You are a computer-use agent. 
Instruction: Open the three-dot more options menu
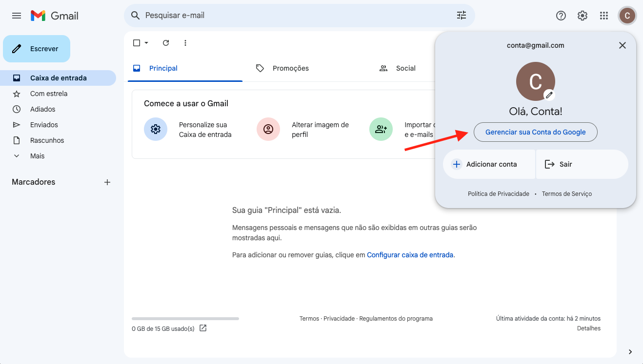185,43
